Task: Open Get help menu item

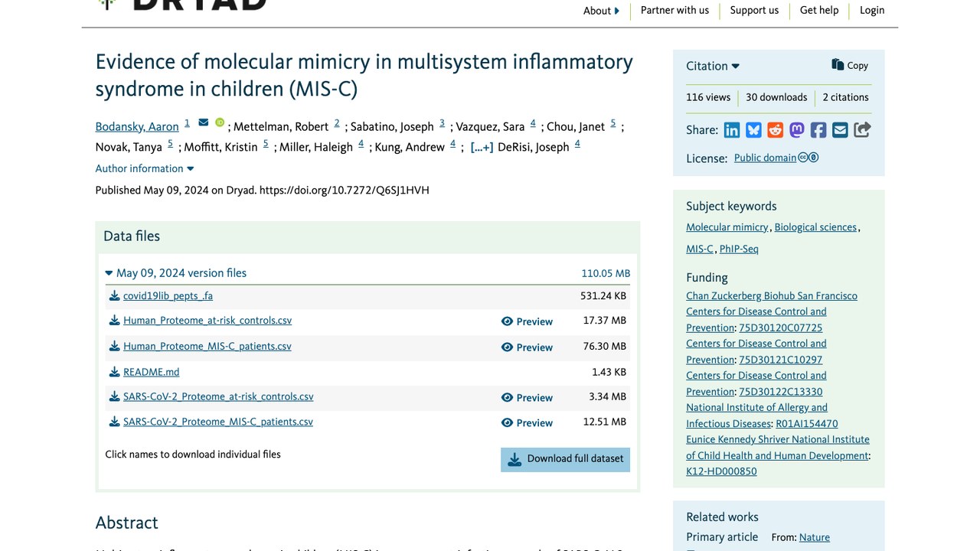Action: click(819, 11)
